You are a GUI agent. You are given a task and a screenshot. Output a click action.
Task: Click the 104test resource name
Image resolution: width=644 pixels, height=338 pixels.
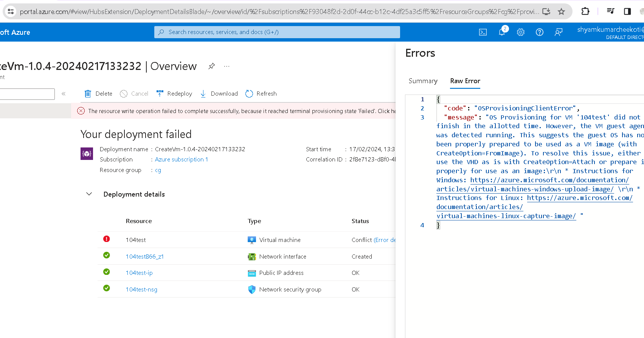(x=136, y=240)
